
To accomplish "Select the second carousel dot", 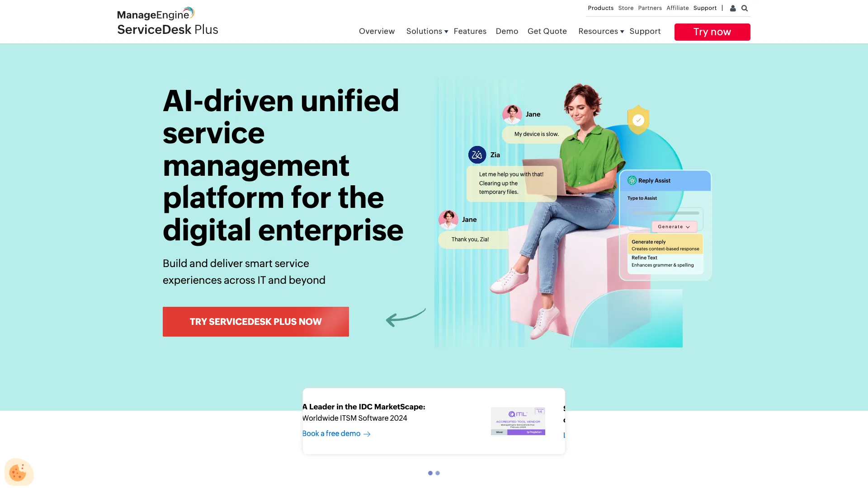I will [438, 473].
